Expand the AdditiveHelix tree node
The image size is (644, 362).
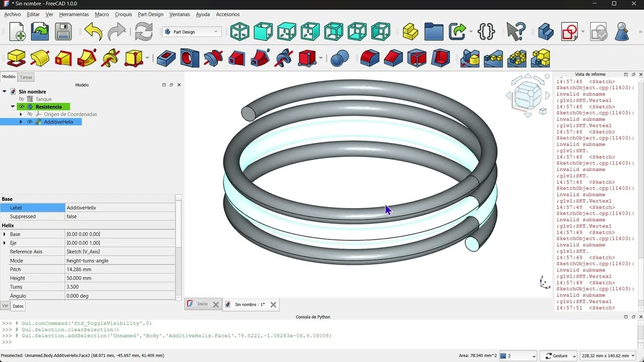pos(21,122)
